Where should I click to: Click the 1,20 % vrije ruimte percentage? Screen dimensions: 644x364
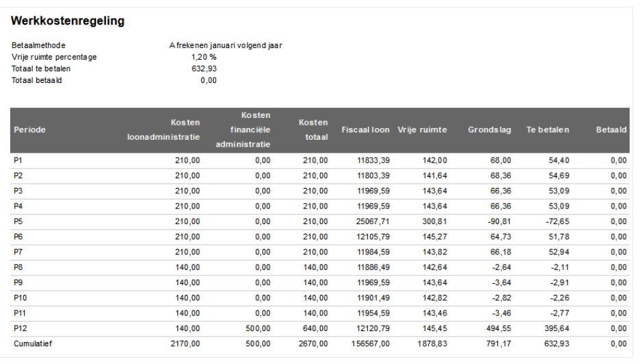203,57
